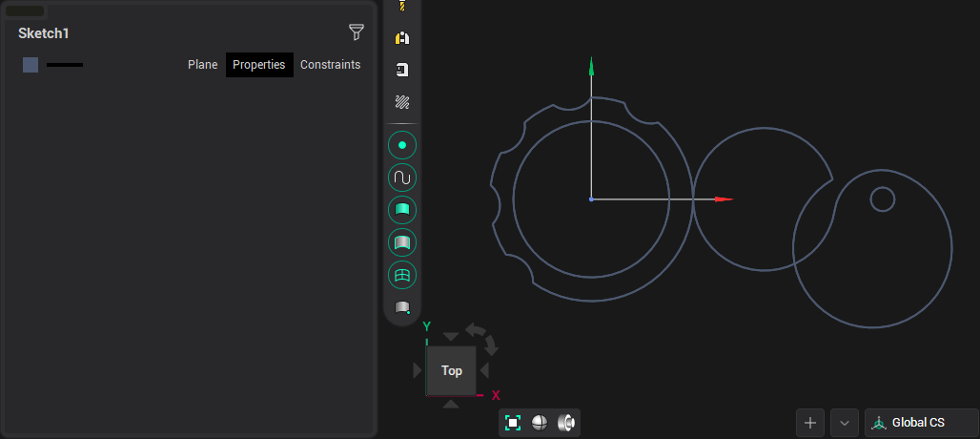Click the white 3D printer icon
Viewport: 980px width, 439px height.
tap(402, 70)
